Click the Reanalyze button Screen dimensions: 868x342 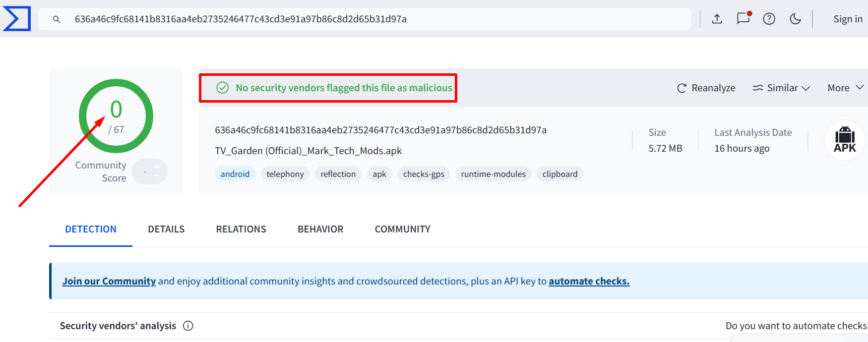[x=706, y=88]
